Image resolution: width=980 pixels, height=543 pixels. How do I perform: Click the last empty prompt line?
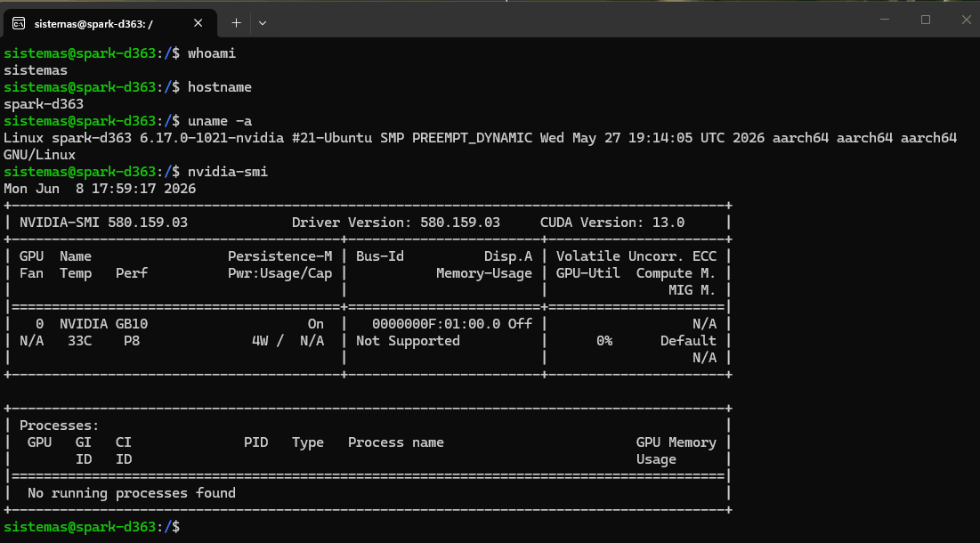click(92, 527)
